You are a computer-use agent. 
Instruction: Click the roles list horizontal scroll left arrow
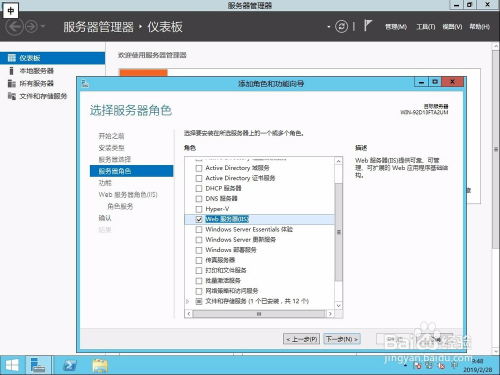pyautogui.click(x=189, y=314)
